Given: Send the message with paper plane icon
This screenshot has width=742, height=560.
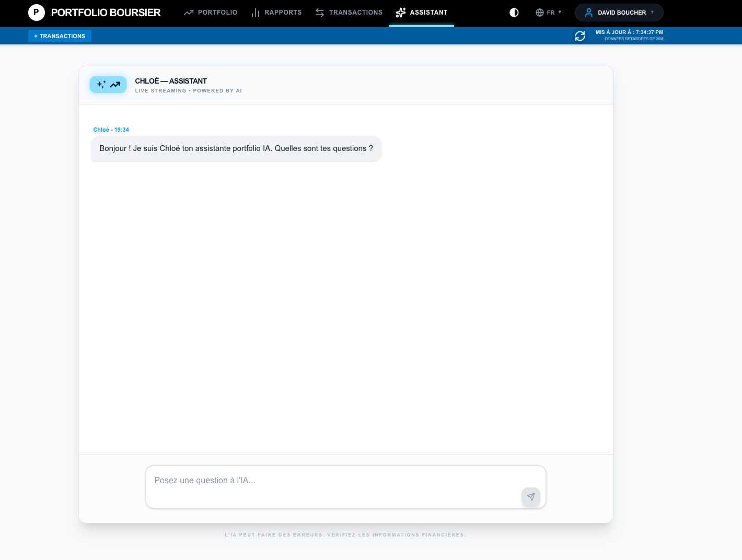Looking at the screenshot, I should click(x=530, y=497).
